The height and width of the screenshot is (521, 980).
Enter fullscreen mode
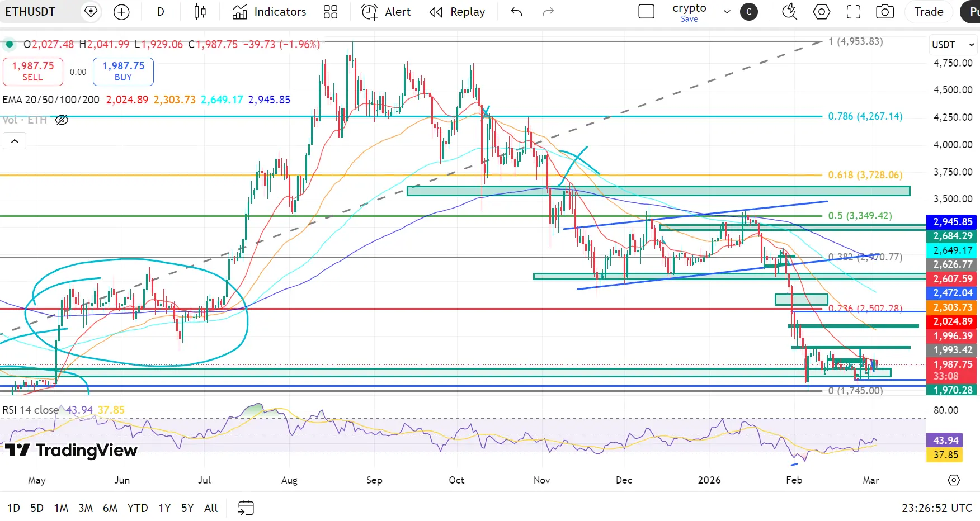pos(854,12)
